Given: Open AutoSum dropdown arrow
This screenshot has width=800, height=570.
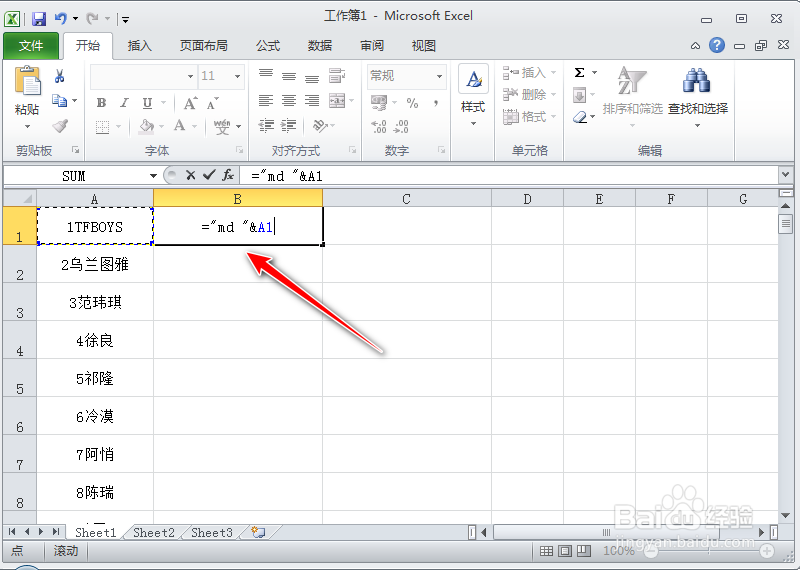Looking at the screenshot, I should [x=594, y=73].
